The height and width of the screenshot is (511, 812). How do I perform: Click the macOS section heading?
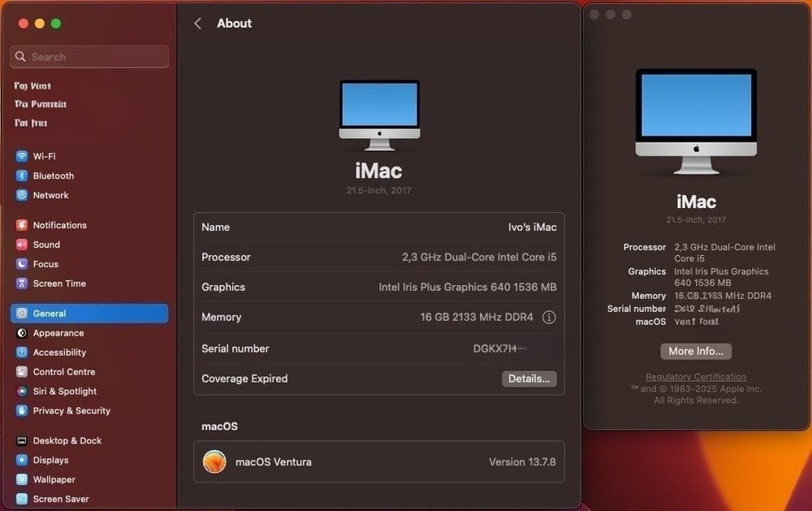(219, 427)
